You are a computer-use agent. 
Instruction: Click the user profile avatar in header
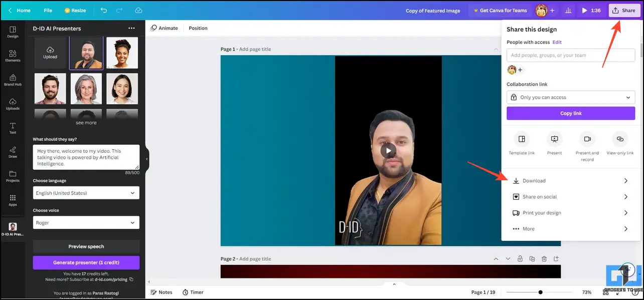tap(541, 10)
